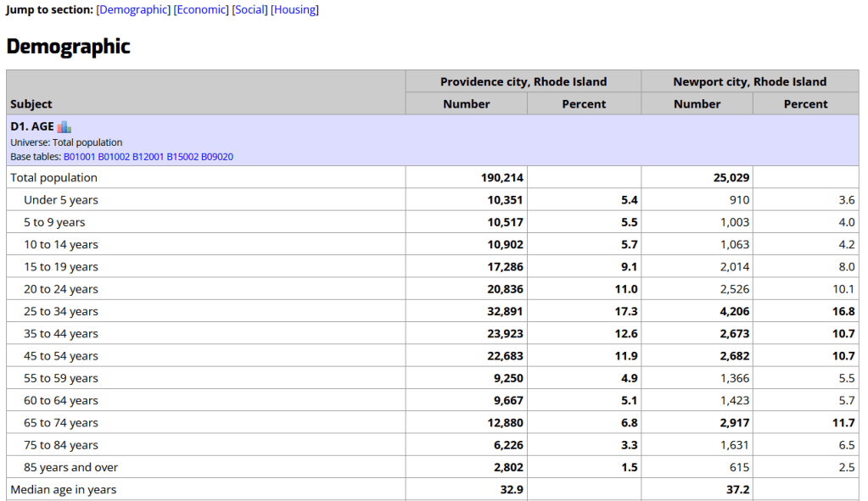The image size is (868, 501).
Task: Select Newport median age value 37.2
Action: [x=736, y=490]
